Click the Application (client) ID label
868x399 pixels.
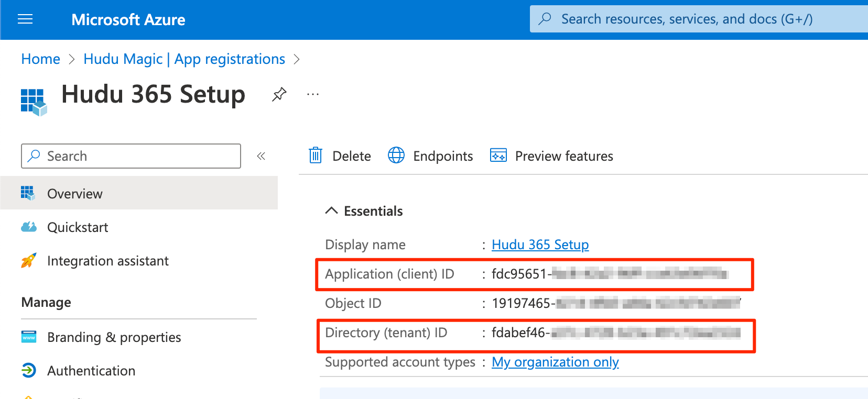coord(389,274)
